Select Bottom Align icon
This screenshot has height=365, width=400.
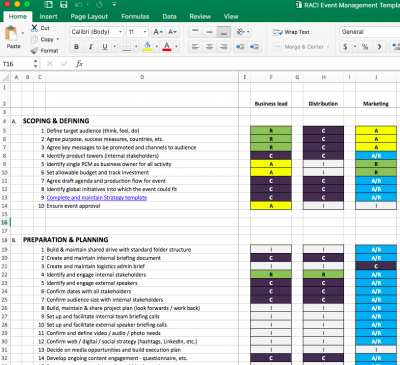pyautogui.click(x=223, y=32)
